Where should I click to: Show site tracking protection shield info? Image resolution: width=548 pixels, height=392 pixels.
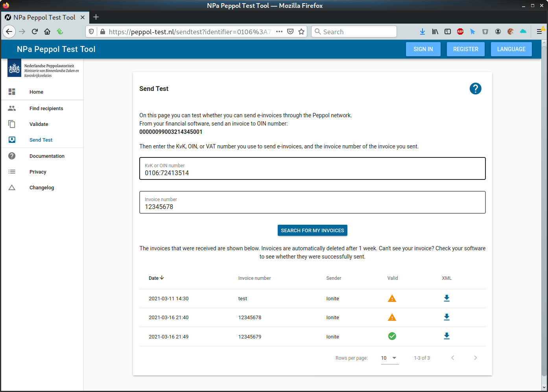pos(91,31)
